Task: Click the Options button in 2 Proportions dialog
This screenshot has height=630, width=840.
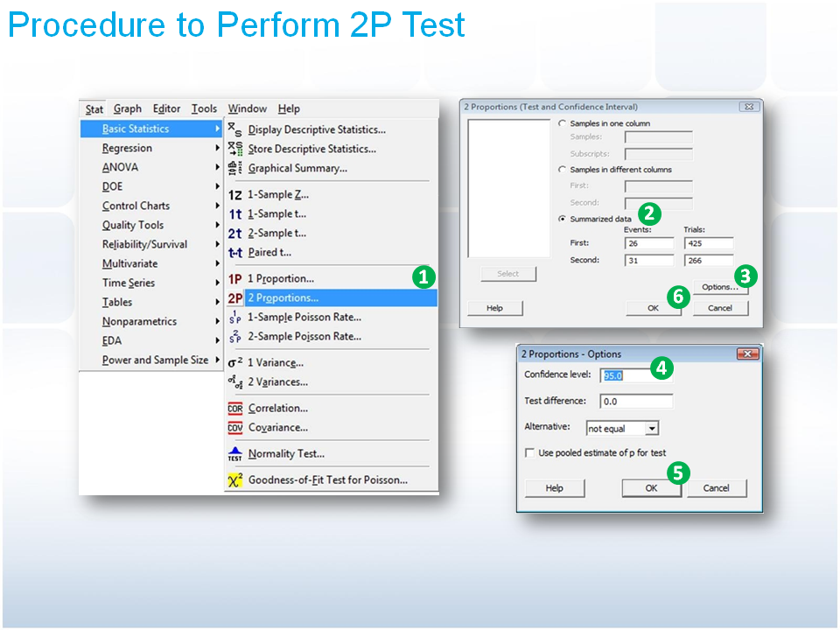Action: [720, 287]
